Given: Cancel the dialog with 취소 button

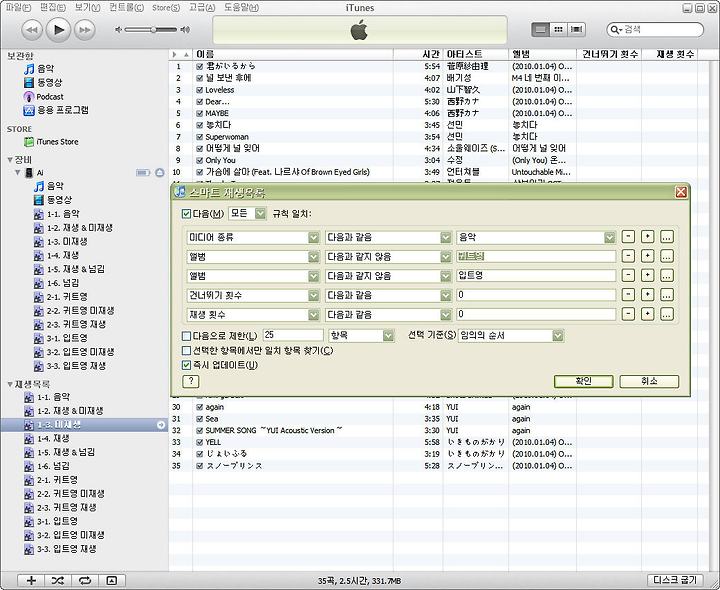Looking at the screenshot, I should 649,381.
